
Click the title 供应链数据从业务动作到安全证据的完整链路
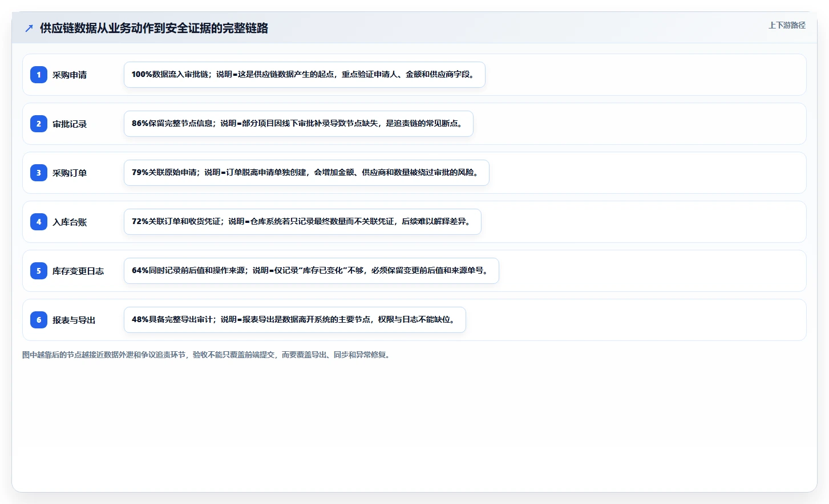coord(154,28)
